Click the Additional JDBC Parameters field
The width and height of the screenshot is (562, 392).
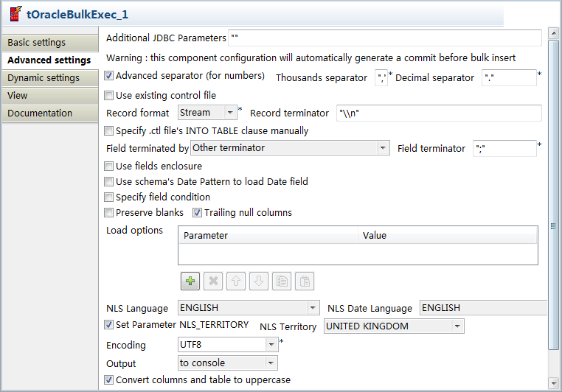tap(385, 38)
